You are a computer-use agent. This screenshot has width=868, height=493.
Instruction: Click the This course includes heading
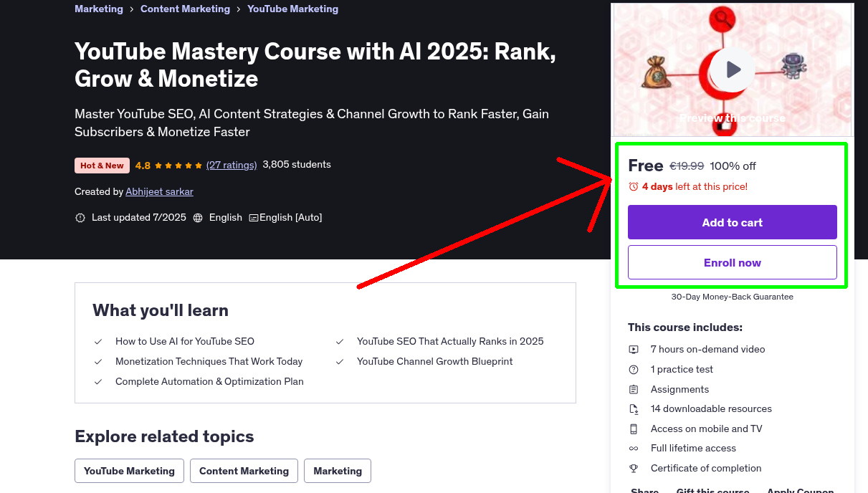click(x=685, y=327)
